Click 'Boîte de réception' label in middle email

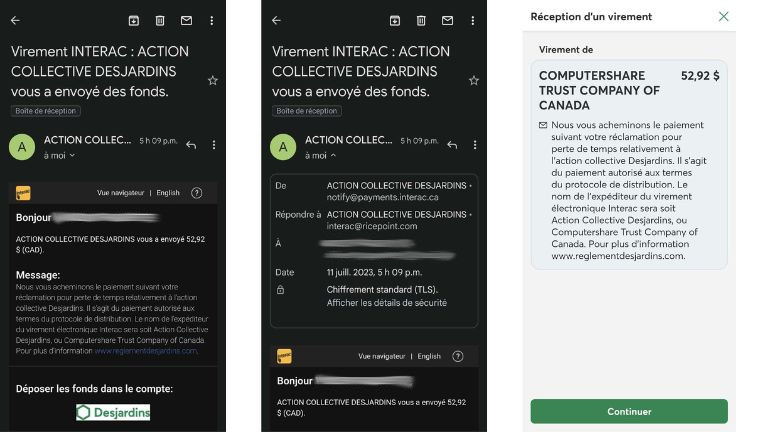tap(307, 111)
